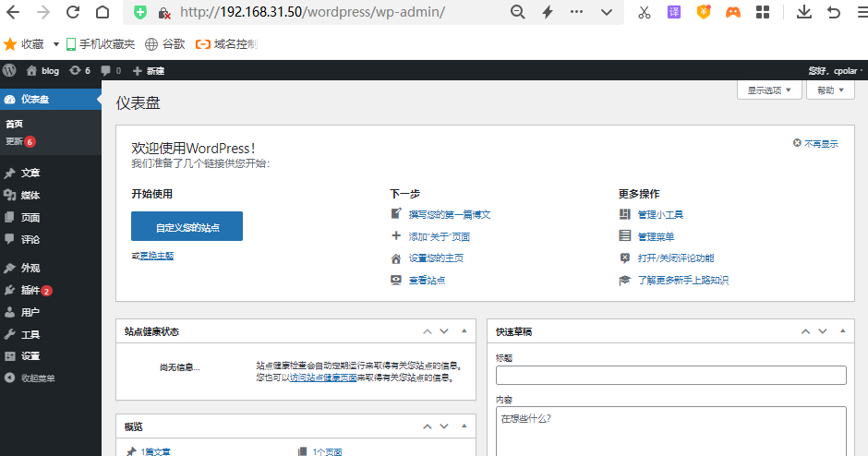Click the 更换主题 link
868x456 pixels.
(157, 256)
